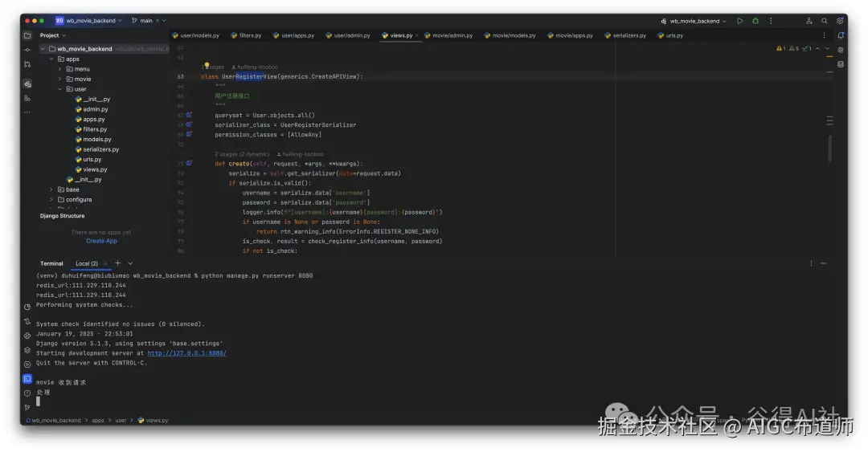868x452 pixels.
Task: Click gutter icon beside def create line
Action: click(x=189, y=163)
